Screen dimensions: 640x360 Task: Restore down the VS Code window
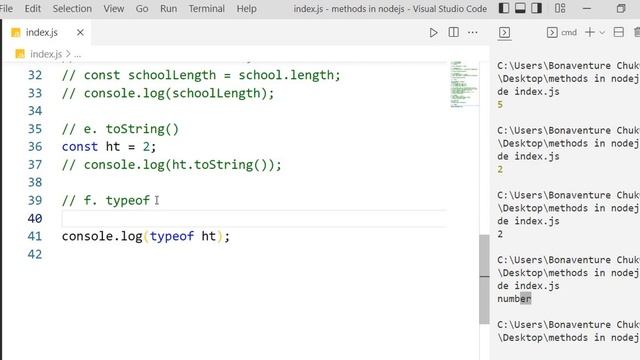621,9
